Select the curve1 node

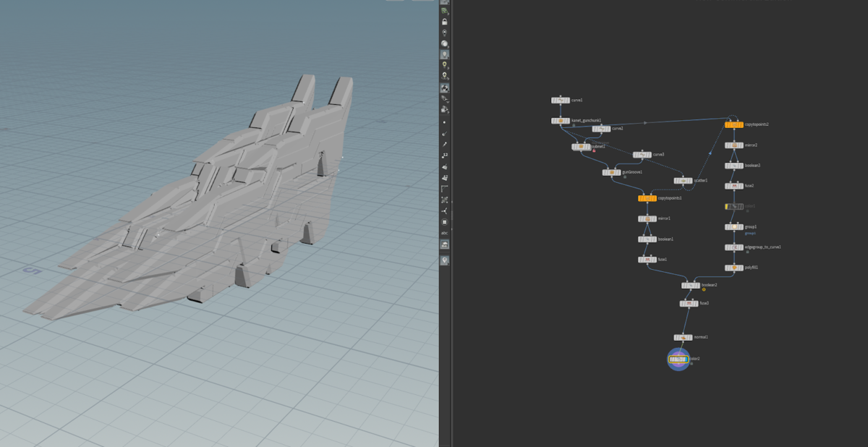(x=561, y=100)
